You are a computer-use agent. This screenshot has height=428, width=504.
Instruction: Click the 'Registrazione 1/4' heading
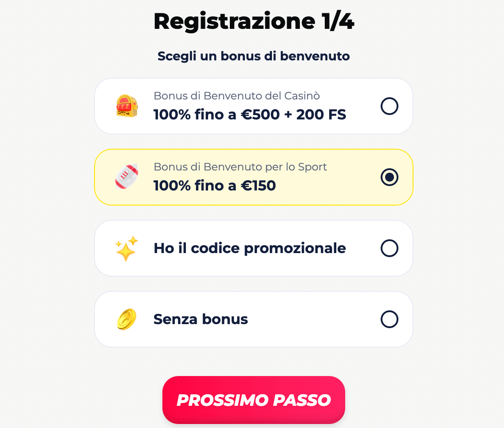(x=253, y=21)
